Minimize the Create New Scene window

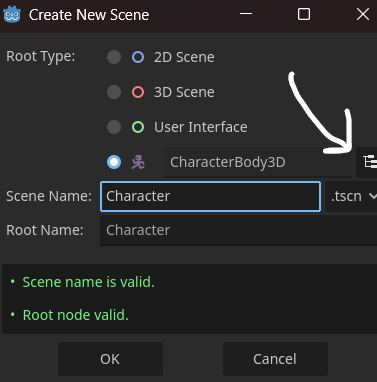click(x=246, y=14)
